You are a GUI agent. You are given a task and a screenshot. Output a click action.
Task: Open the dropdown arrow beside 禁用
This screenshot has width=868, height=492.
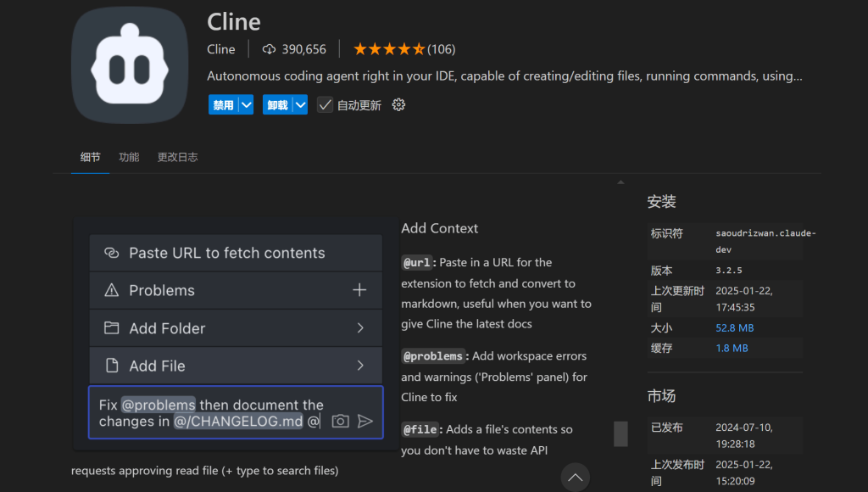coord(246,105)
